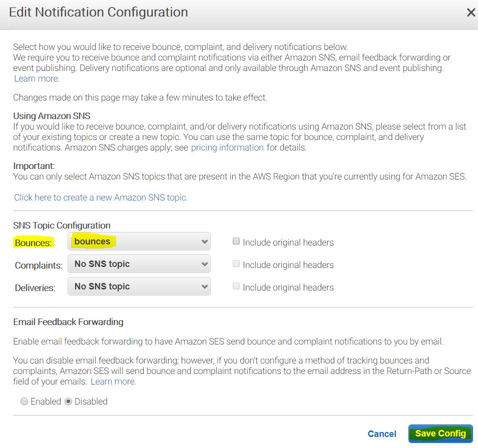Open the Deliveries SNS topic dropdown
Viewport: 478px width, 448px height.
[x=139, y=286]
